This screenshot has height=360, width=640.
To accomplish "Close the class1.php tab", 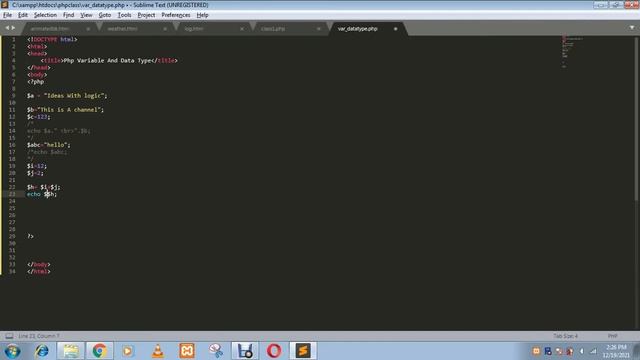I will tap(318, 29).
